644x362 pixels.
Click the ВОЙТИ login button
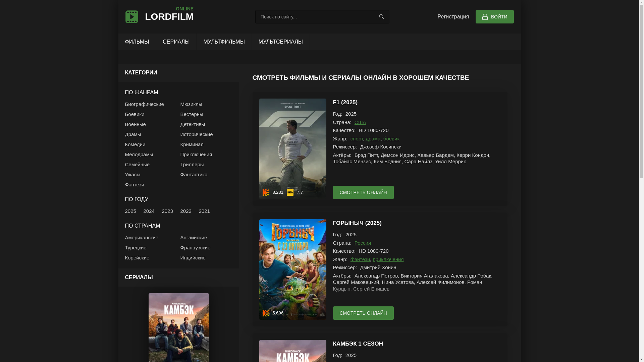coord(494,17)
